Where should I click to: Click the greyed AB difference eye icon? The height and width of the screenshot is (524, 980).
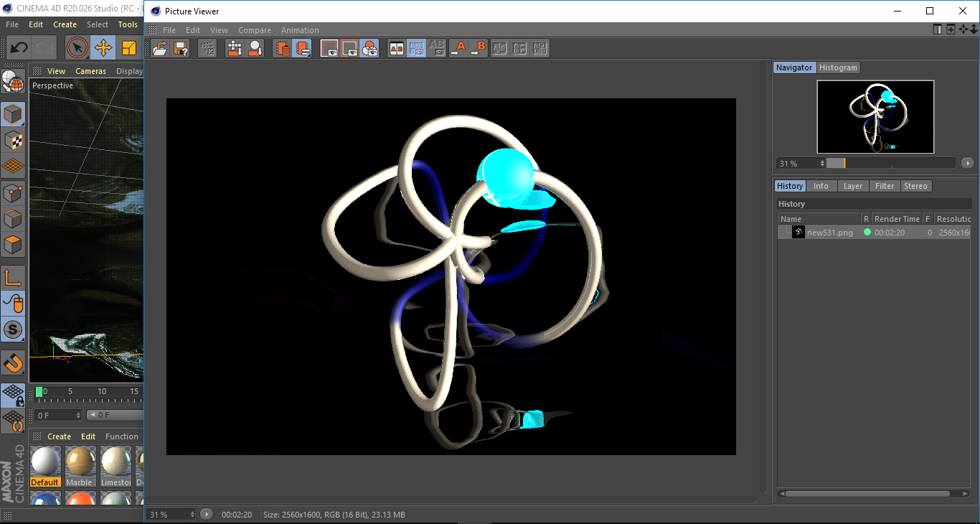tap(436, 49)
